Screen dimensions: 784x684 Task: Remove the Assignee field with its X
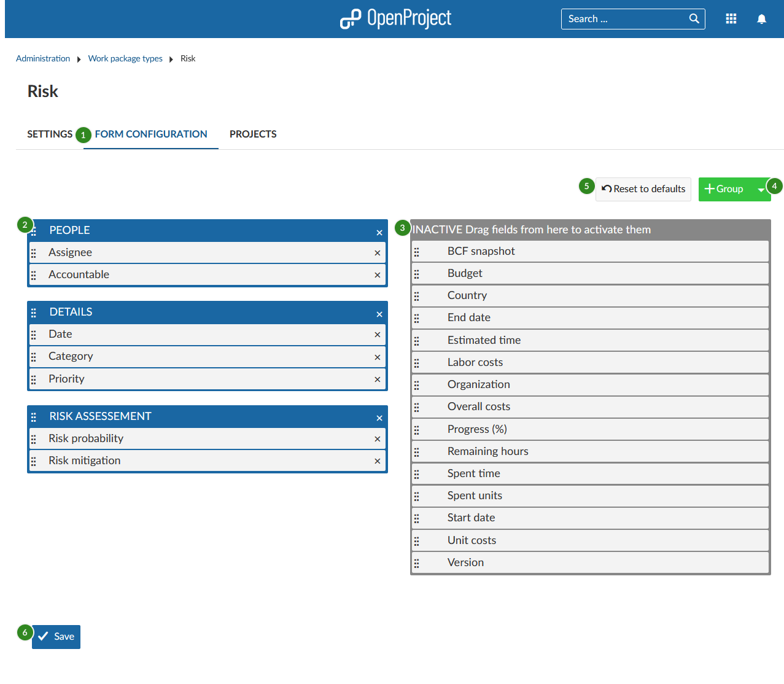(x=377, y=253)
